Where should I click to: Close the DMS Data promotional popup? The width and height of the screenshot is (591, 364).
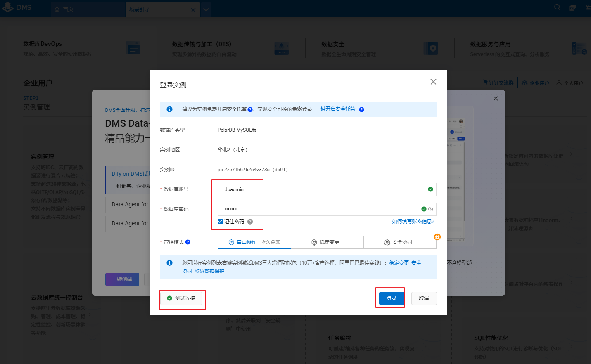pos(496,98)
